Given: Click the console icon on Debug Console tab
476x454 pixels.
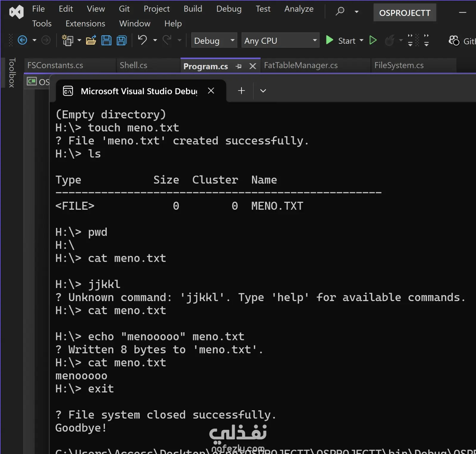Looking at the screenshot, I should click(x=68, y=91).
